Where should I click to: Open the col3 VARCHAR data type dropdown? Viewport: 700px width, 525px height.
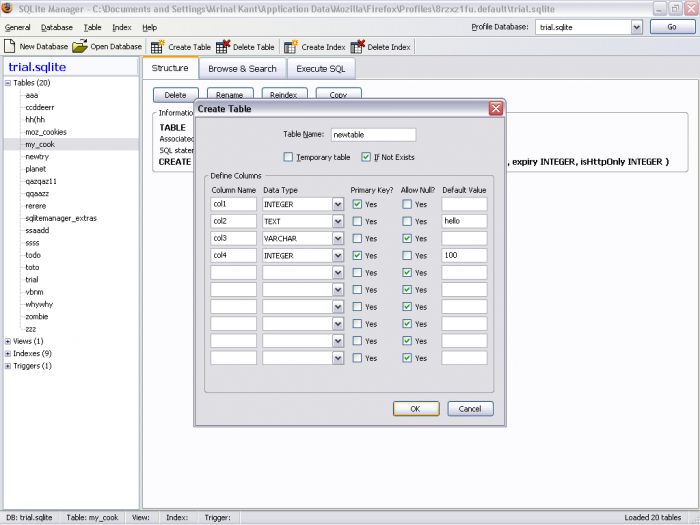338,238
